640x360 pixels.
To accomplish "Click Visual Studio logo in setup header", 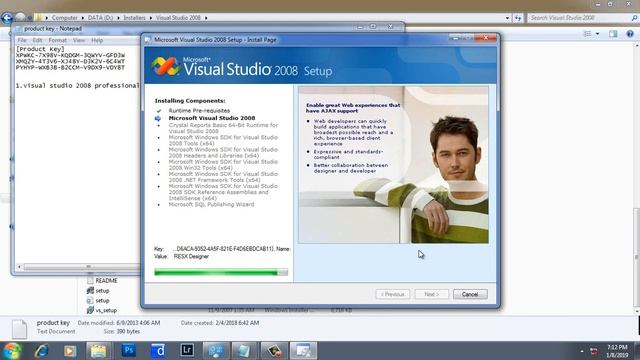I will (165, 67).
